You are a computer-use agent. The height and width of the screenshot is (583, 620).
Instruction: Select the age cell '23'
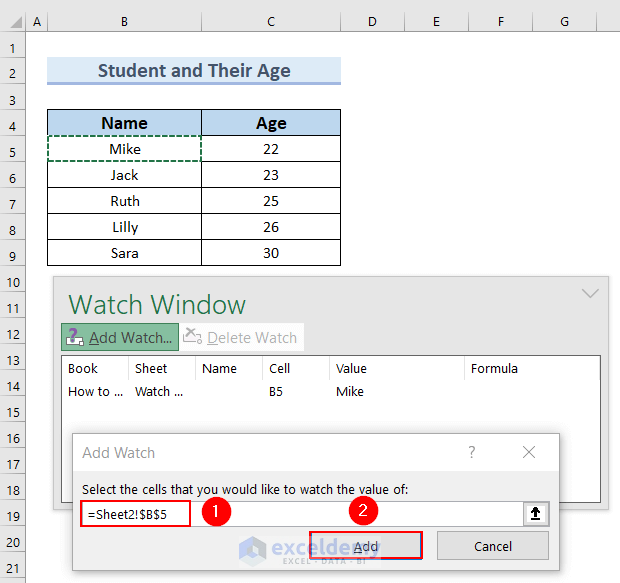click(271, 175)
